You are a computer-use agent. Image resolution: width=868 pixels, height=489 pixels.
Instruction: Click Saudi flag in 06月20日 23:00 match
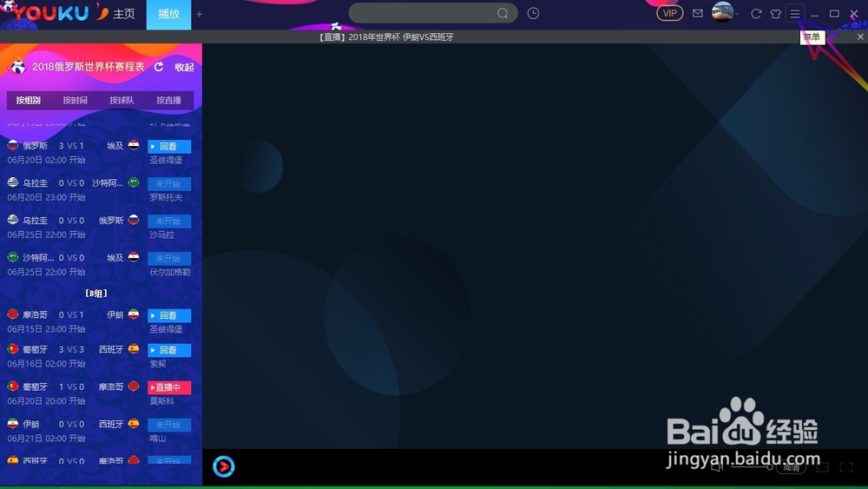134,182
